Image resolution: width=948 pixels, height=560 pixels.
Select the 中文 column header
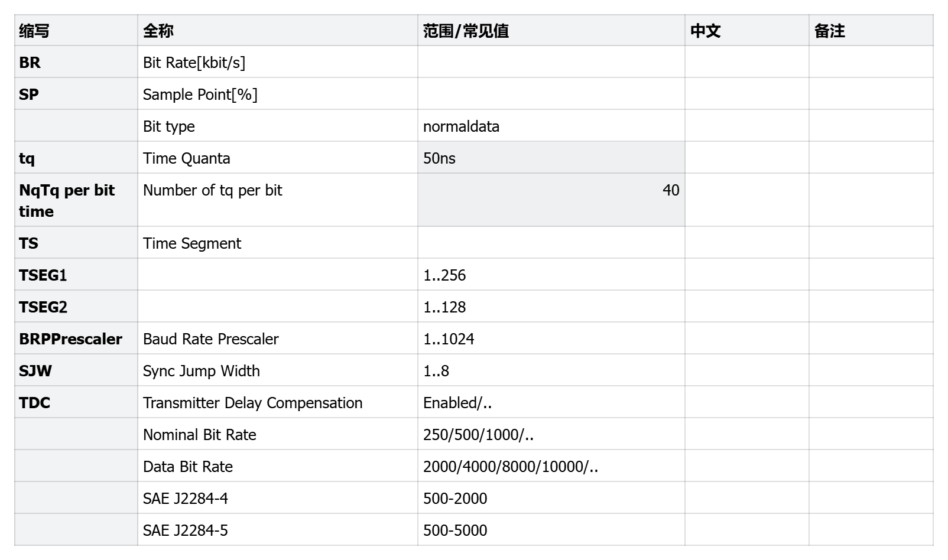coord(746,31)
